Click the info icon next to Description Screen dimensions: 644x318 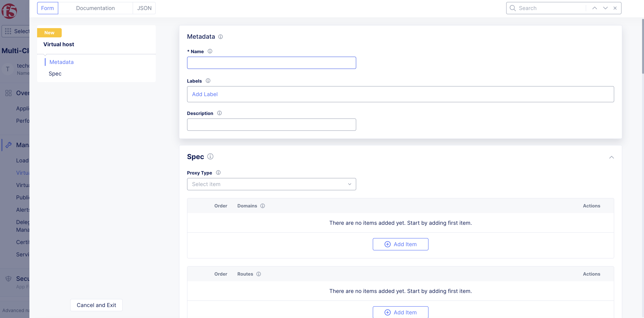pyautogui.click(x=219, y=113)
